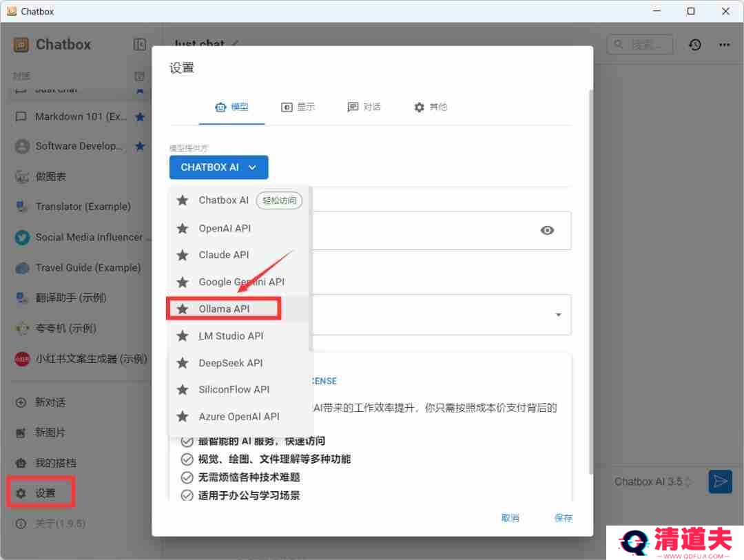The width and height of the screenshot is (744, 560).
Task: Toggle password visibility eye icon
Action: pyautogui.click(x=547, y=230)
